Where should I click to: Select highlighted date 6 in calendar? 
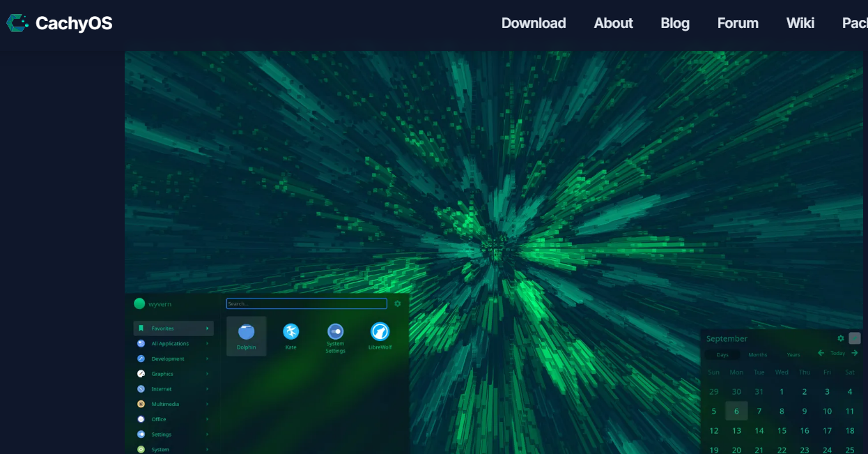(x=736, y=411)
